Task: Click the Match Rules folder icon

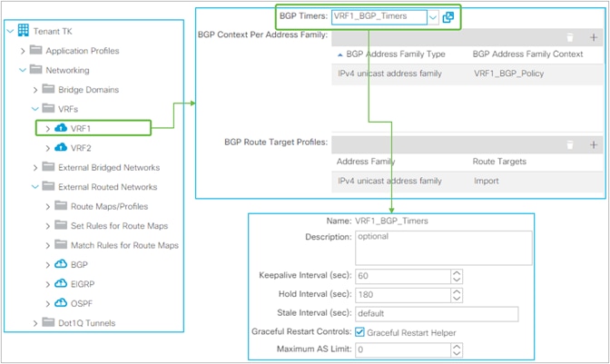Action: coord(61,244)
